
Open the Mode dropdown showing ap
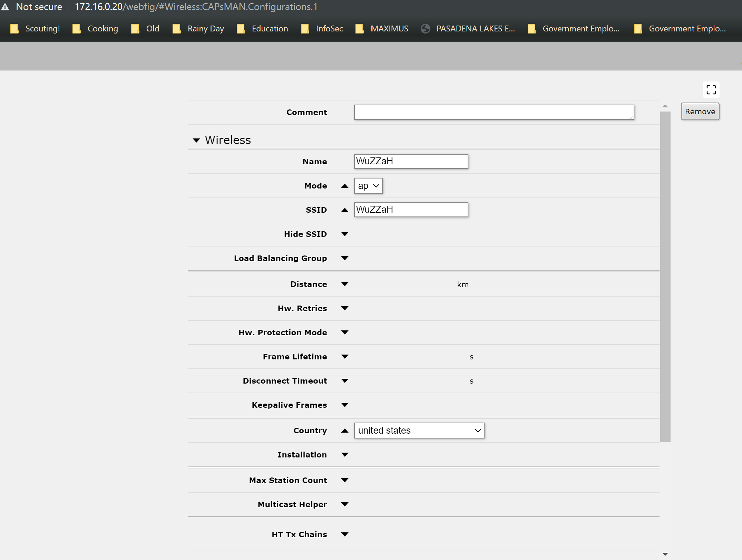point(368,186)
